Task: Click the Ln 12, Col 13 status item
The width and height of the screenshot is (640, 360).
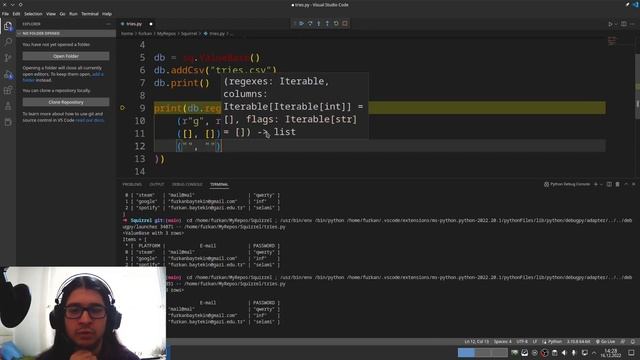Action: click(x=476, y=342)
